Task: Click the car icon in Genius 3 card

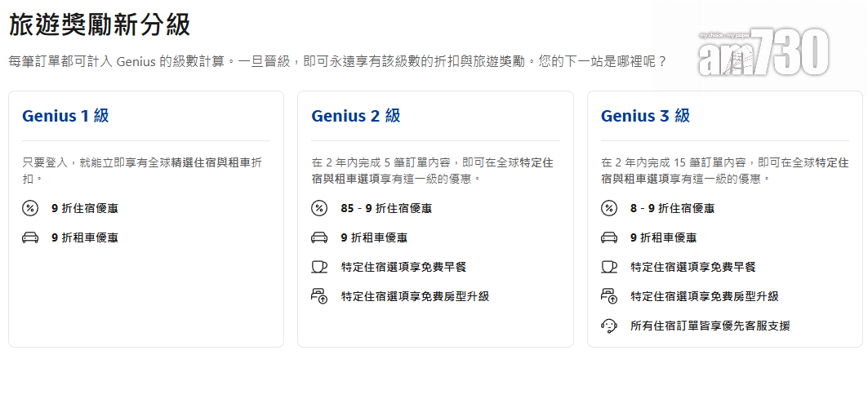Action: [609, 237]
